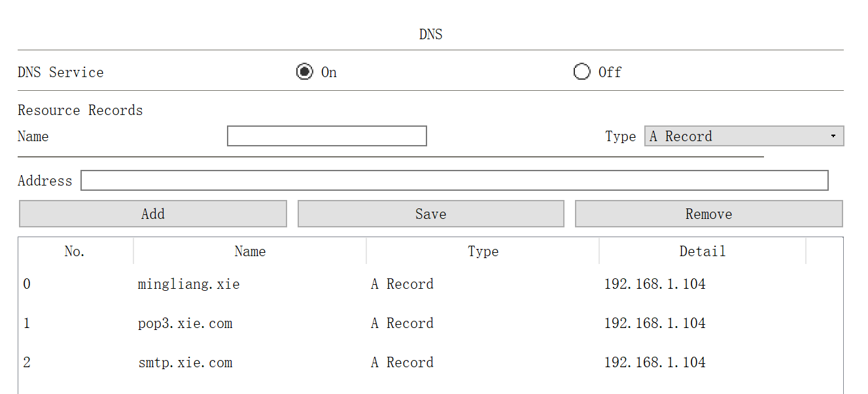The image size is (868, 394).
Task: Turn the DNS Service on
Action: pyautogui.click(x=305, y=72)
